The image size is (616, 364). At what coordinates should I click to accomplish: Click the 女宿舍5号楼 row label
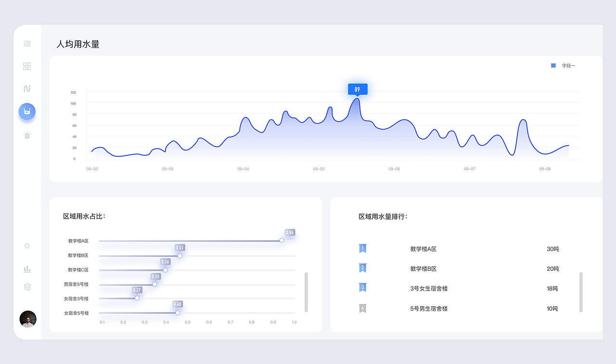tap(76, 313)
